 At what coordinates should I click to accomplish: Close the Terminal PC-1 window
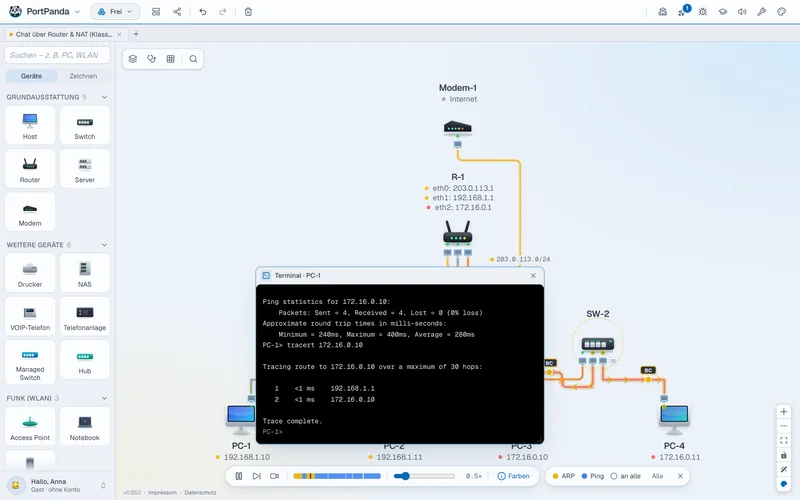tap(533, 276)
